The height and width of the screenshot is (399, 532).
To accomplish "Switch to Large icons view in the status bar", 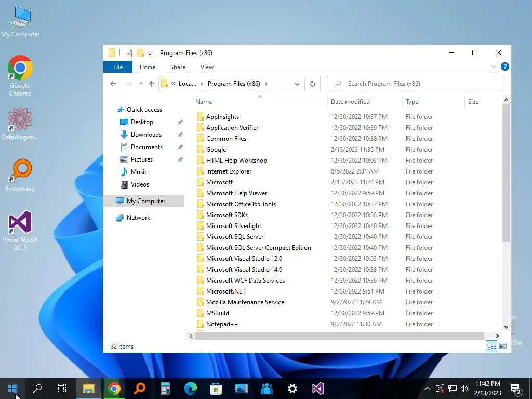I will click(x=503, y=346).
